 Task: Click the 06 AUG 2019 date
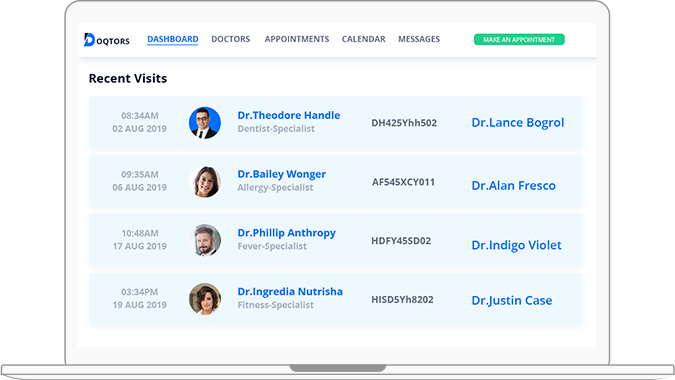coord(139,188)
